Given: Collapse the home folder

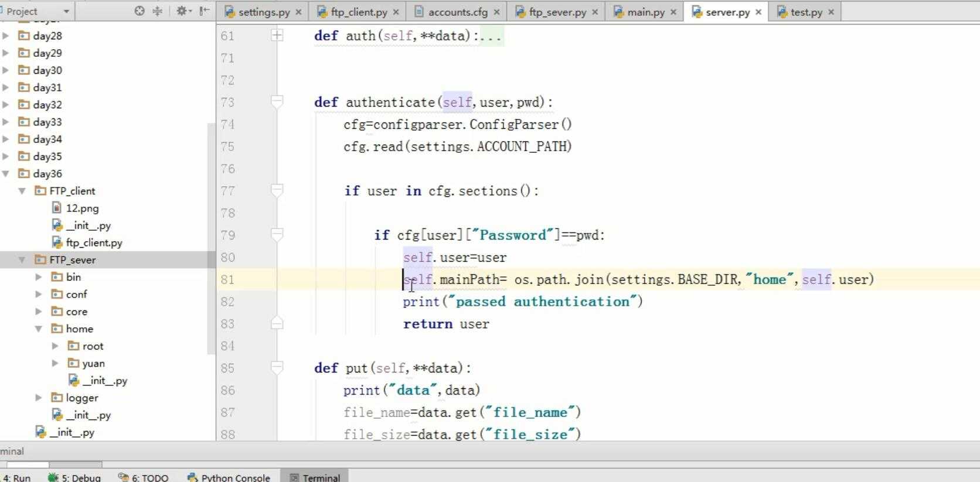Looking at the screenshot, I should [38, 329].
